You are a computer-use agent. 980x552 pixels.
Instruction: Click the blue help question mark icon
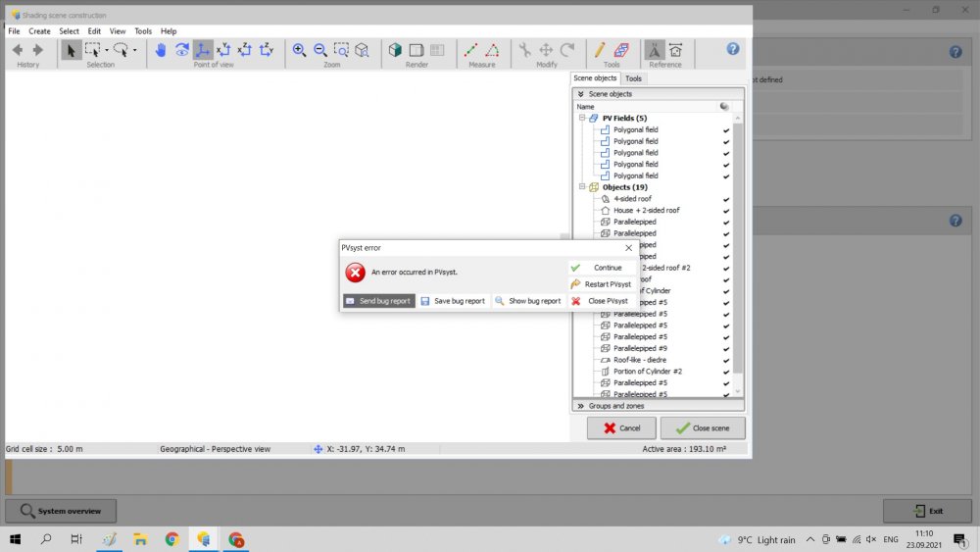pyautogui.click(x=732, y=49)
